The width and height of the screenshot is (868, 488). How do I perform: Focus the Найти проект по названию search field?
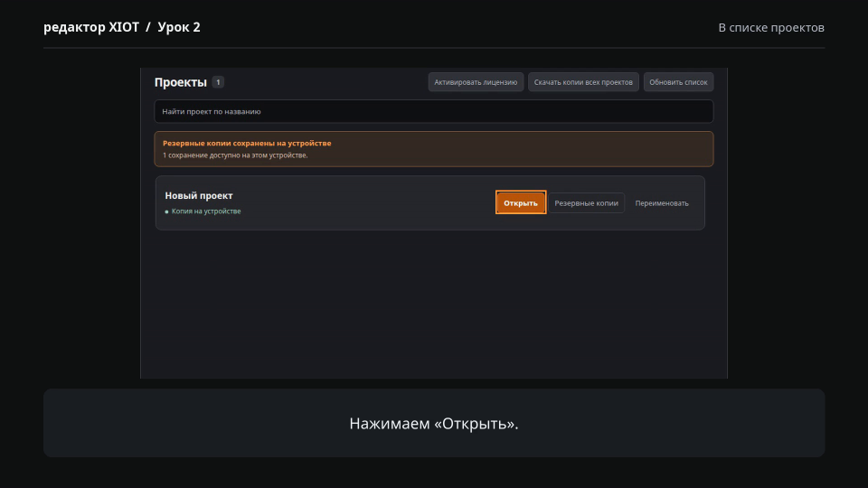click(x=433, y=111)
